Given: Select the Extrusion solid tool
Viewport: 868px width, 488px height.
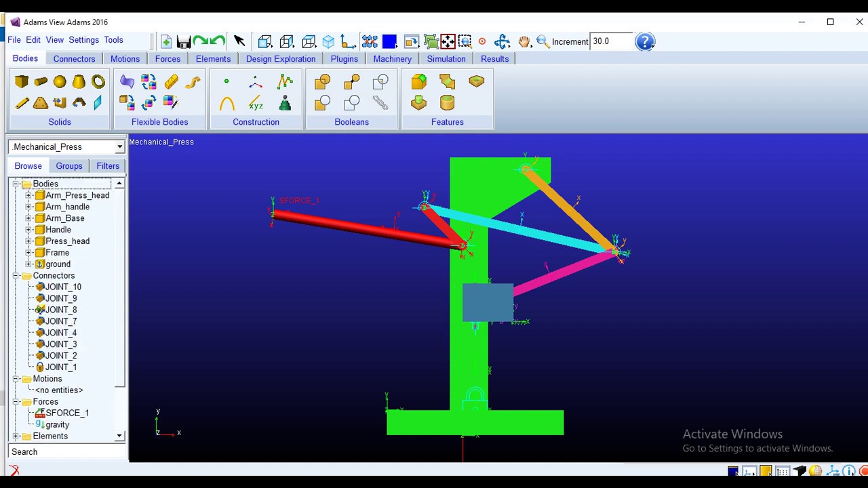Looking at the screenshot, I should [60, 103].
